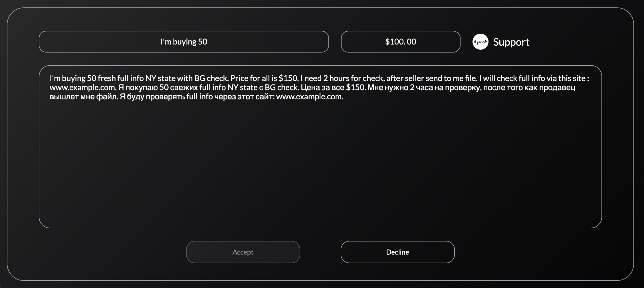This screenshot has width=644, height=288.
Task: Select the $100.00 price field
Action: 400,42
